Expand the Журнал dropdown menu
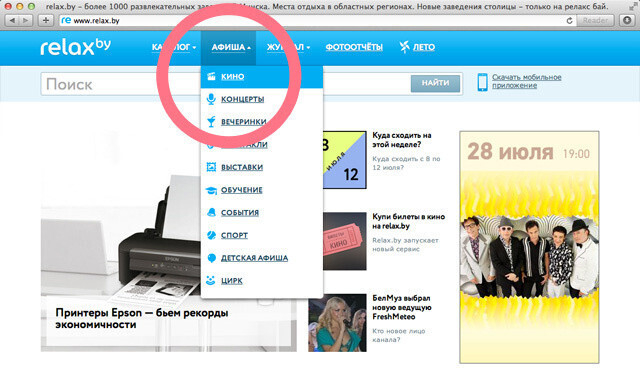This screenshot has width=640, height=388. click(288, 47)
